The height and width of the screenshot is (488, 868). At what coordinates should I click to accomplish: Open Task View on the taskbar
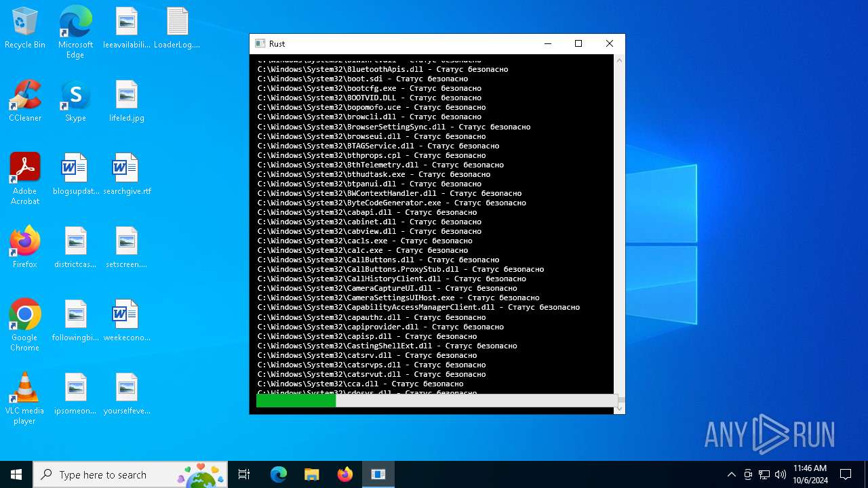(244, 474)
